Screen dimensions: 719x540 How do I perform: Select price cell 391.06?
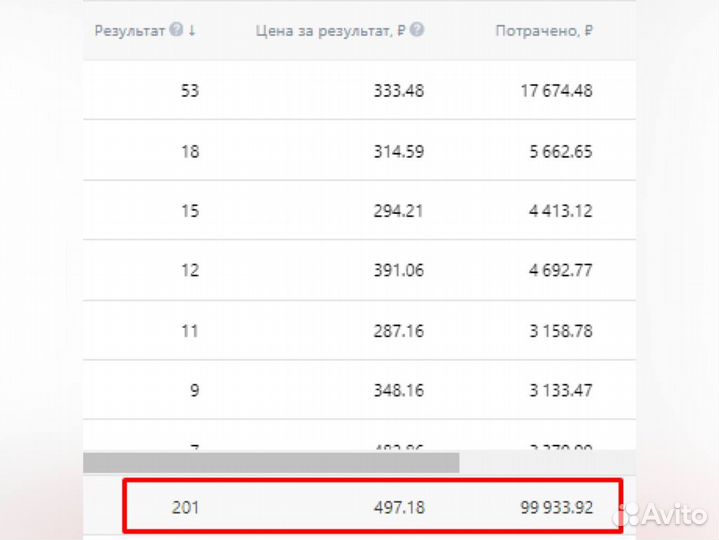[x=398, y=270]
